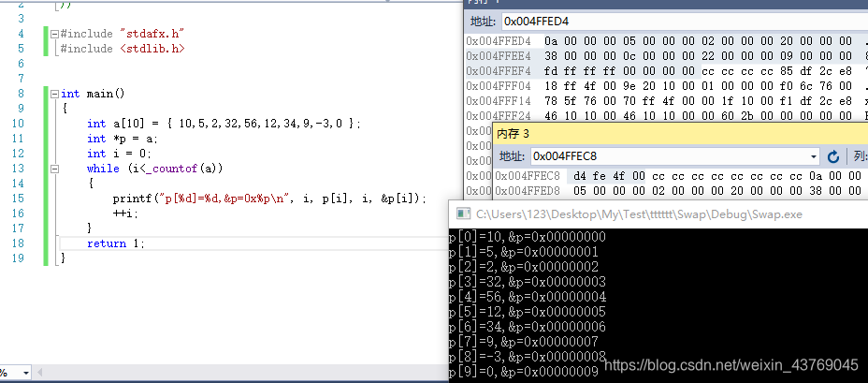Click console output line p[0]=10
Image resolution: width=868 pixels, height=383 pixels.
tap(527, 237)
